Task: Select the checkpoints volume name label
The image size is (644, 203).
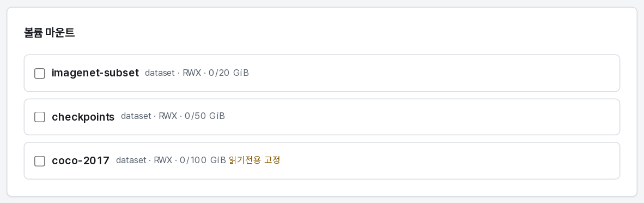Action: 83,117
